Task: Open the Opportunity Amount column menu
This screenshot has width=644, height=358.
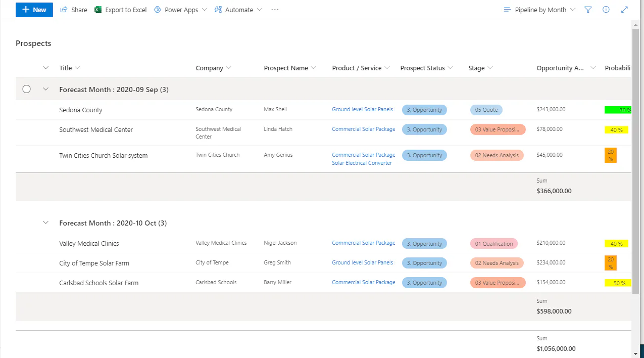Action: 566,68
